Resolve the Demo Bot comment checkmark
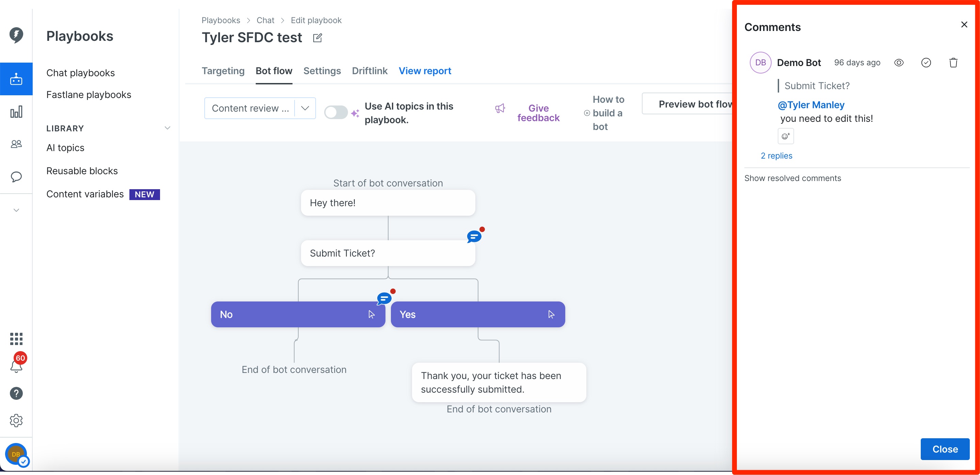The height and width of the screenshot is (475, 980). (926, 63)
